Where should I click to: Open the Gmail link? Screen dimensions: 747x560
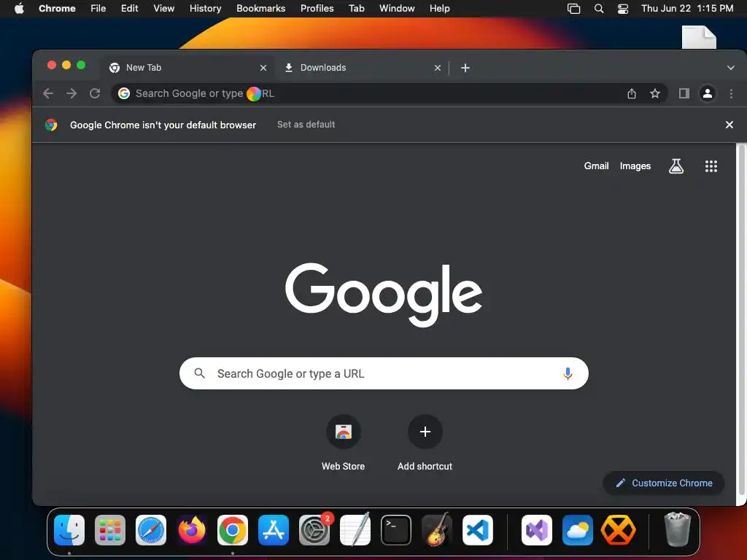coord(597,166)
